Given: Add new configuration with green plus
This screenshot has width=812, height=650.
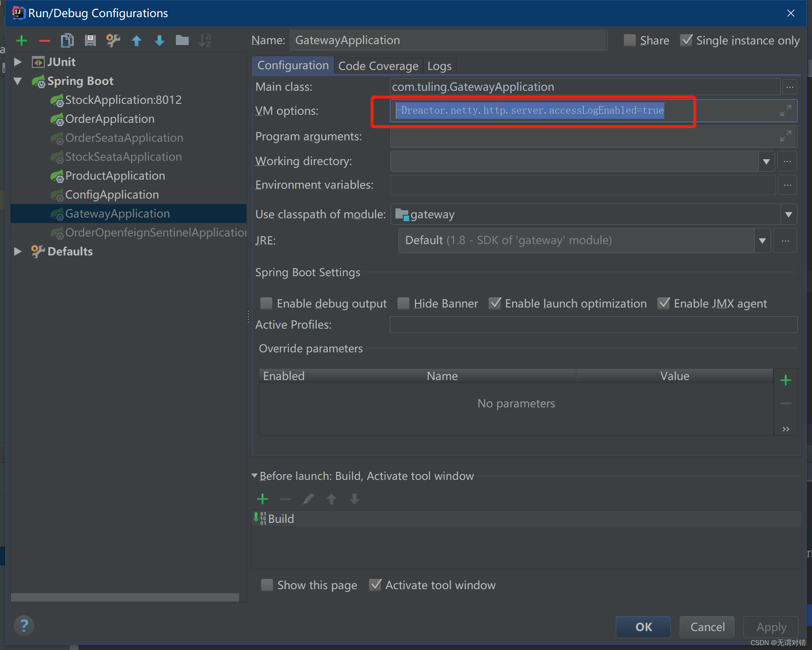Looking at the screenshot, I should 22,40.
